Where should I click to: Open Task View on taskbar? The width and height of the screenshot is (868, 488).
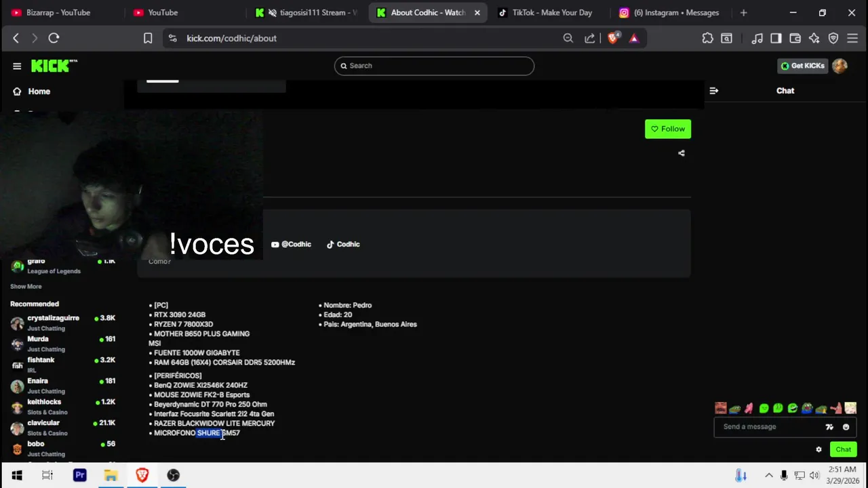(47, 475)
